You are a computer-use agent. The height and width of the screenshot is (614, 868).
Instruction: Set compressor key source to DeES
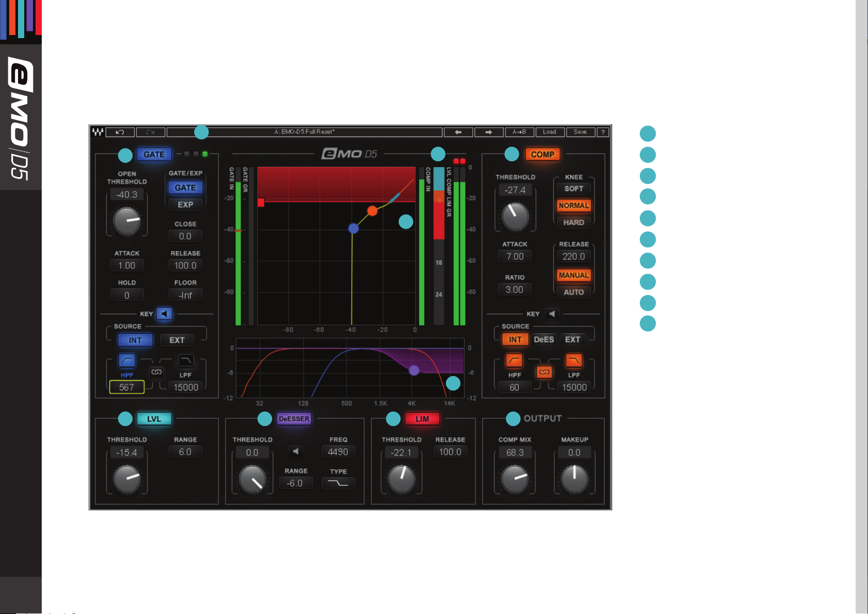[544, 339]
